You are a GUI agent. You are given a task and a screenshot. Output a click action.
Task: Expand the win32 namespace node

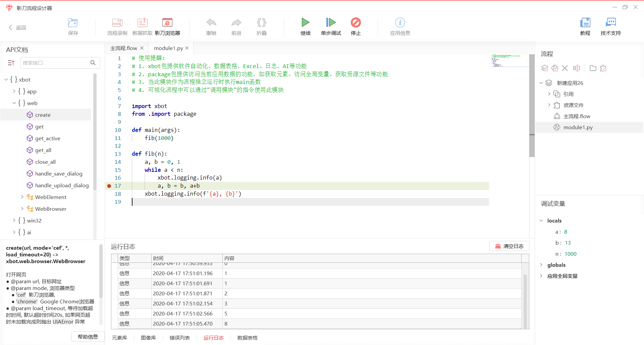[x=14, y=220]
